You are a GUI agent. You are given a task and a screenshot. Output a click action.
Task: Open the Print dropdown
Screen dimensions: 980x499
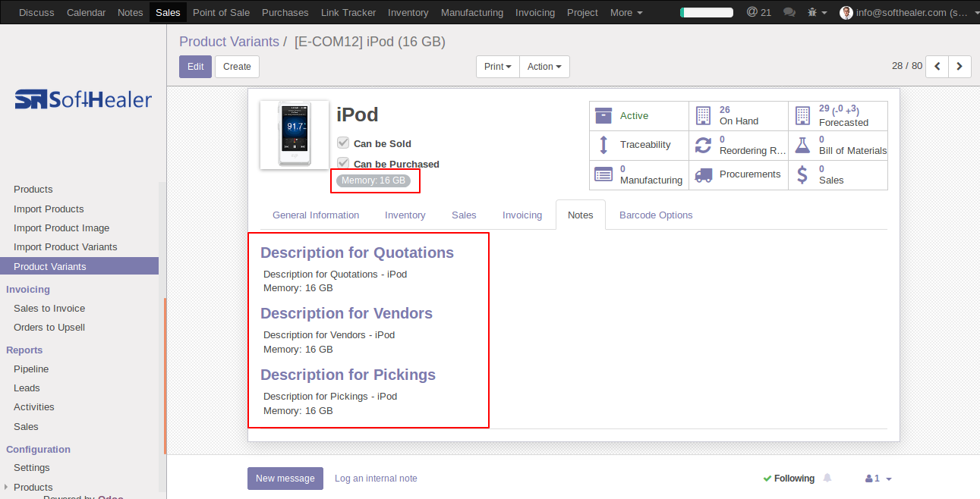[498, 67]
